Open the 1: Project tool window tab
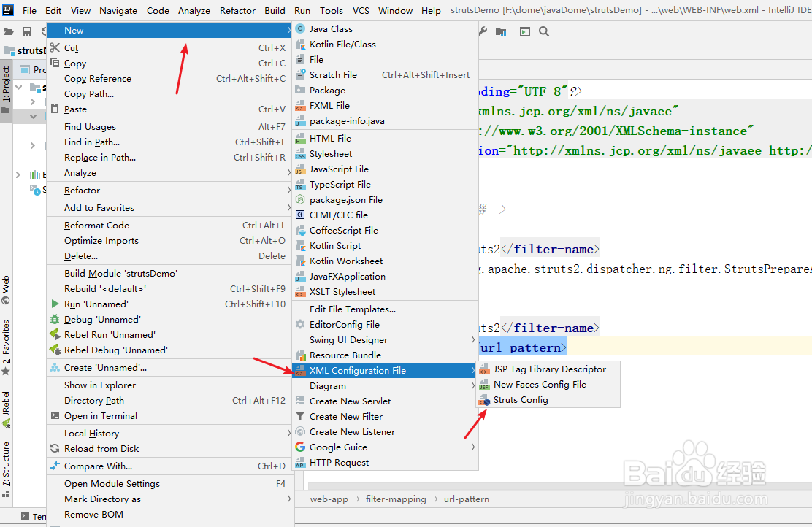The image size is (812, 527). pyautogui.click(x=6, y=90)
